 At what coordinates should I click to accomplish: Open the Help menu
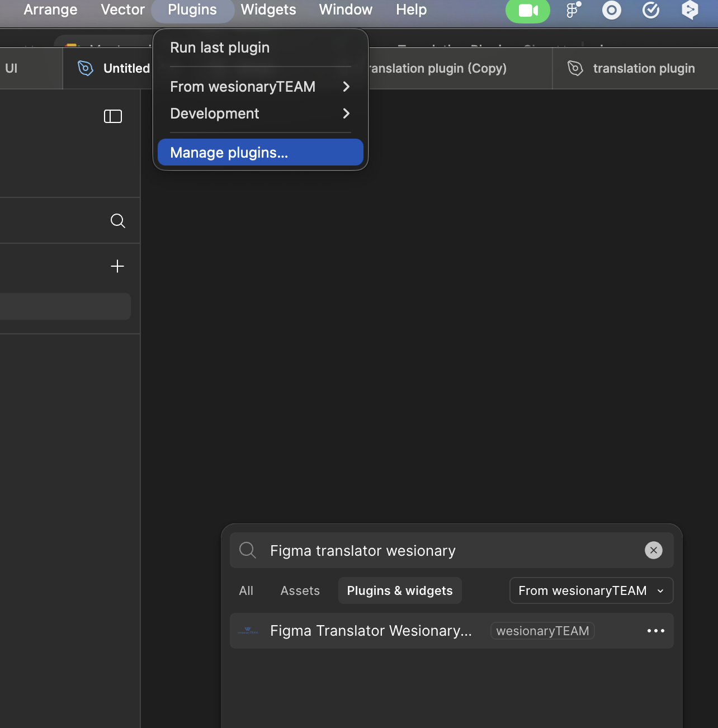tap(411, 10)
